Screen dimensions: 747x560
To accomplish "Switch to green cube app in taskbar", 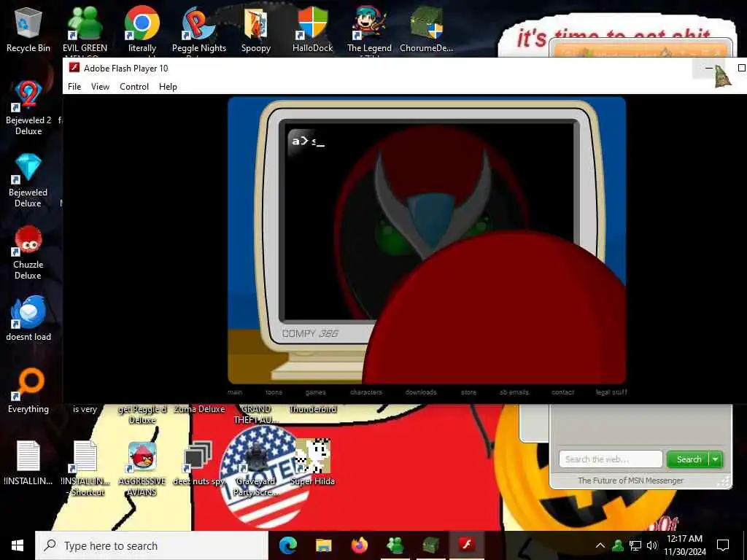I will pos(430,545).
